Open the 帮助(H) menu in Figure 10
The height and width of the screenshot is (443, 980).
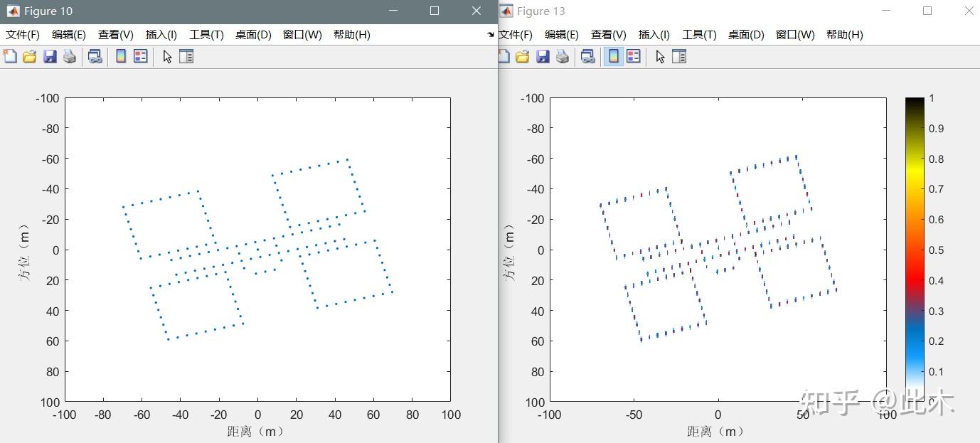[x=351, y=34]
